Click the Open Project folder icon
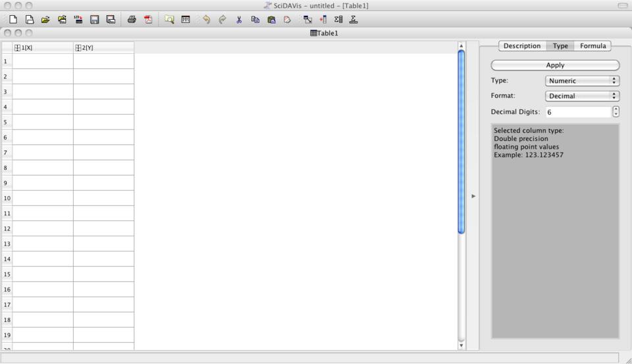The image size is (632, 364). [x=45, y=20]
